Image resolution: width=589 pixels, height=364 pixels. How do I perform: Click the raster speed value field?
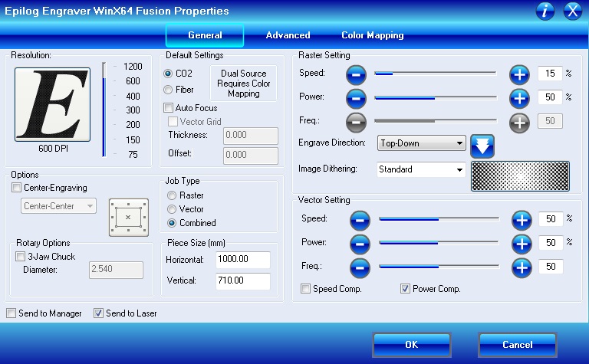(x=550, y=74)
